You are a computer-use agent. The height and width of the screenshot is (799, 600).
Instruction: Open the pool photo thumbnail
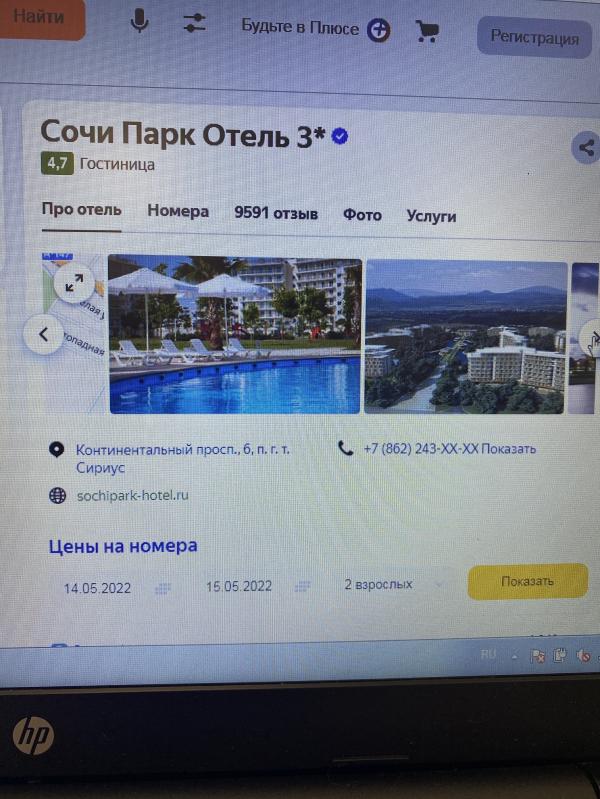tap(235, 334)
